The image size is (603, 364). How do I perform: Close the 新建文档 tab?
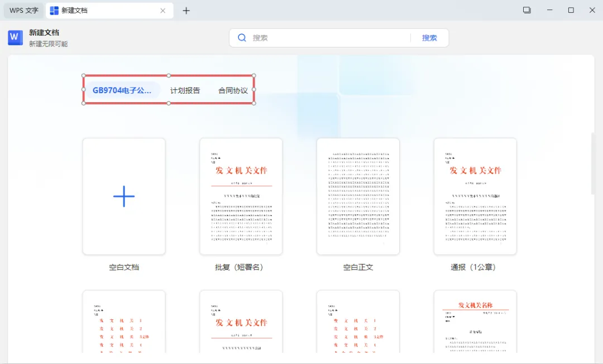click(162, 11)
